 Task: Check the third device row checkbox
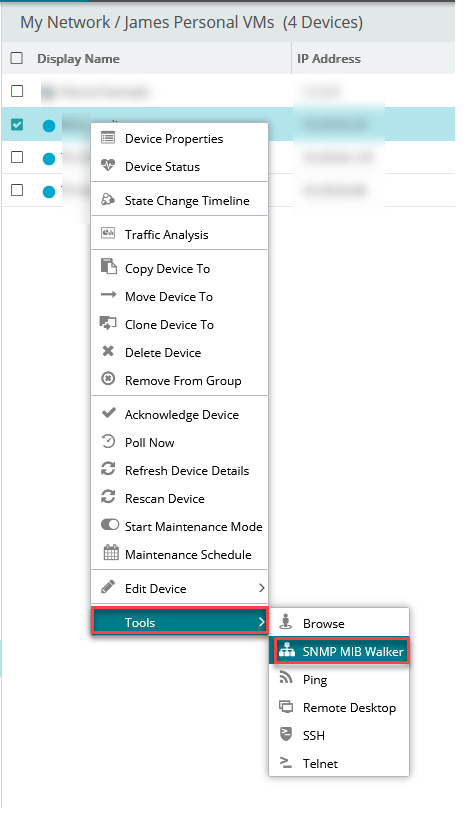(x=17, y=157)
